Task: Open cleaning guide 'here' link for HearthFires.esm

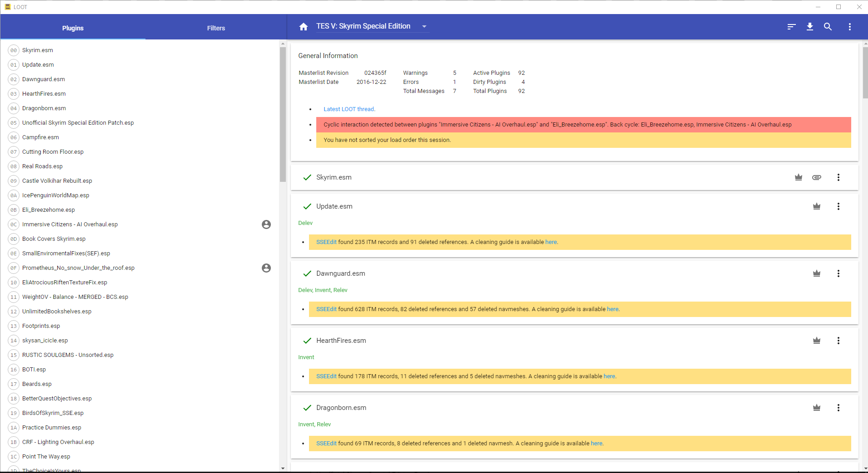Action: coord(609,376)
